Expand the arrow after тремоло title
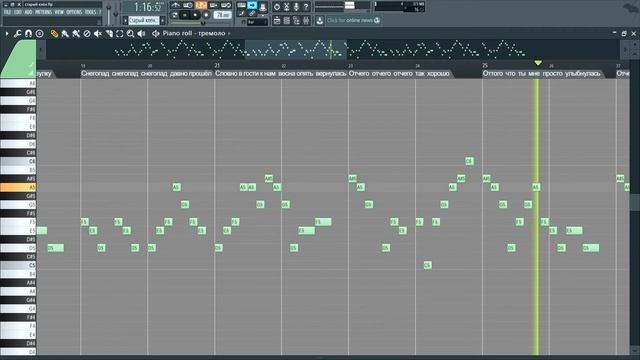 click(x=229, y=33)
